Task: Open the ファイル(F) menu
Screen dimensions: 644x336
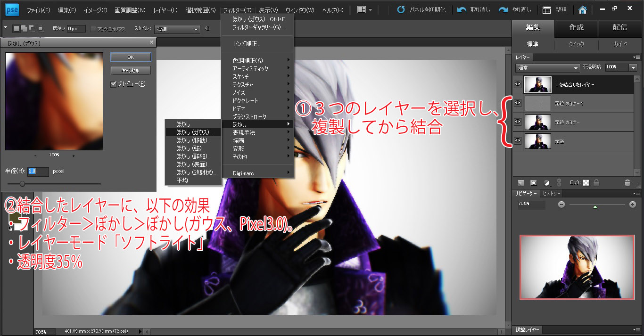Action: pos(38,10)
